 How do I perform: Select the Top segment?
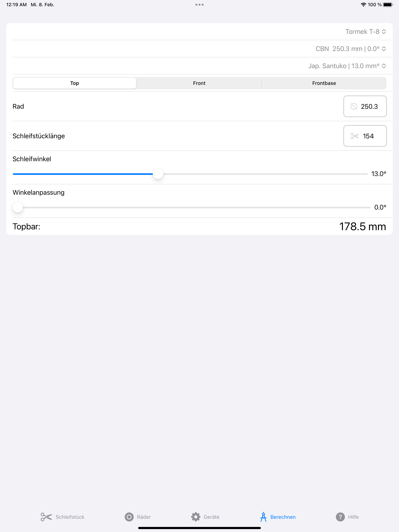coord(75,83)
